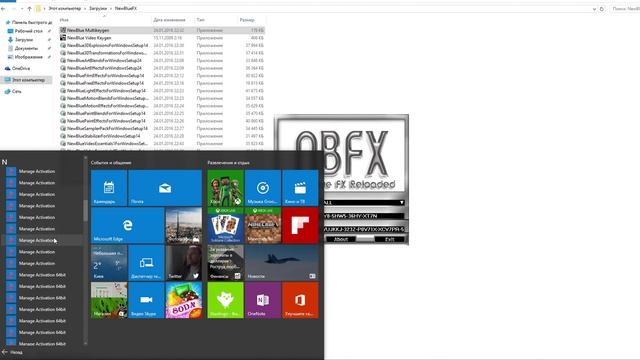
Task: Select Загрузки in navigation pane
Action: [24, 40]
